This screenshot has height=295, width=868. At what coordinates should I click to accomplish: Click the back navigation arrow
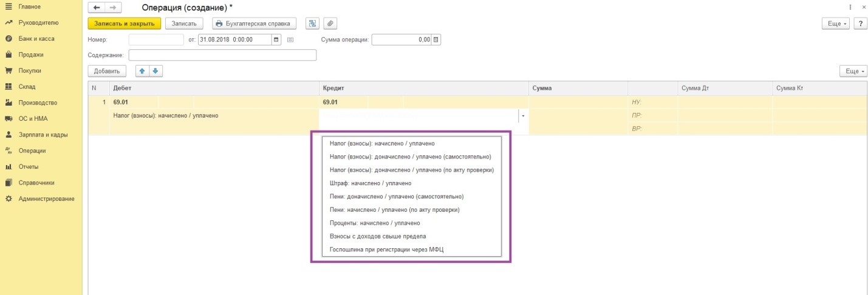click(97, 7)
